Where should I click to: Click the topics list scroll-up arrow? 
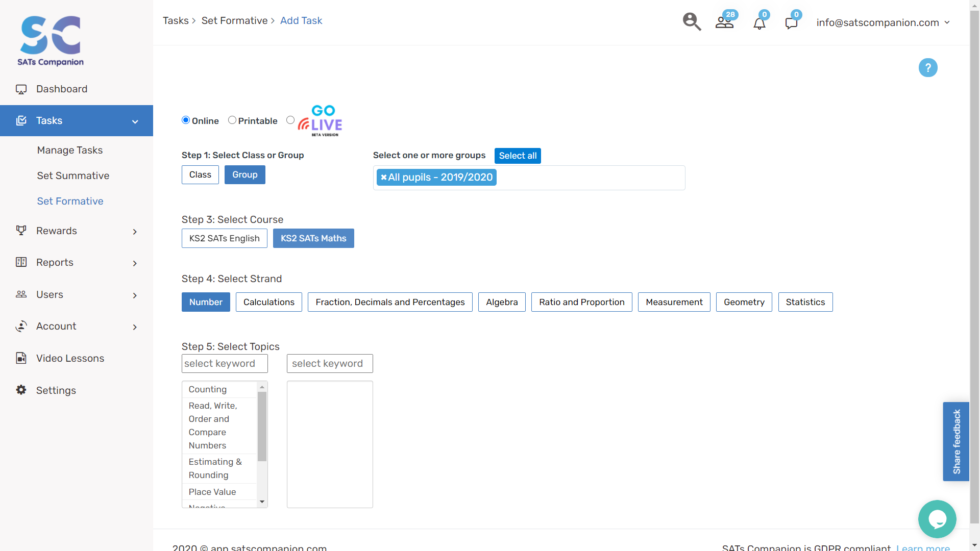[x=262, y=387]
